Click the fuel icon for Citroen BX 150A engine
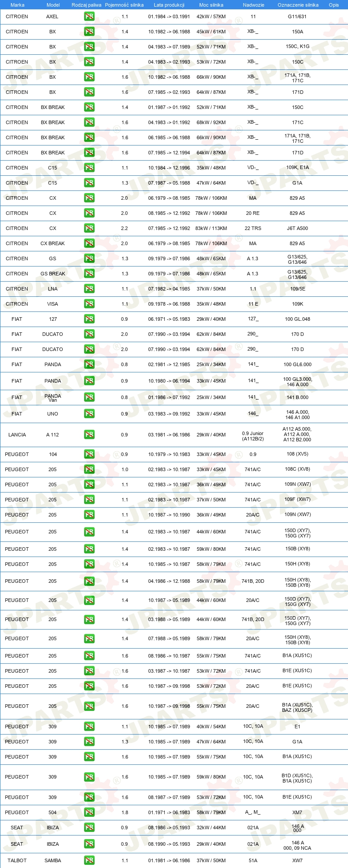348x868 pixels. (89, 32)
